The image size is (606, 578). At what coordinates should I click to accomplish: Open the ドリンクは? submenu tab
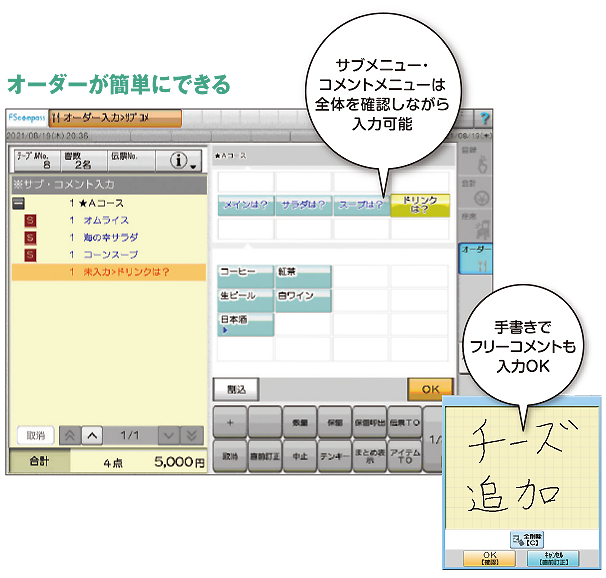coord(420,205)
